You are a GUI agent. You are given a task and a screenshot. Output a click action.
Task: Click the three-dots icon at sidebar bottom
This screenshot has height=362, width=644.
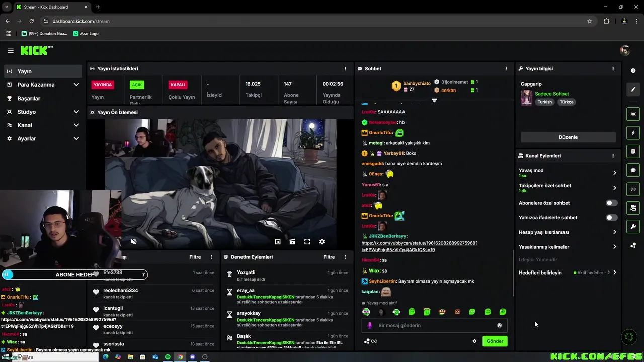633,245
